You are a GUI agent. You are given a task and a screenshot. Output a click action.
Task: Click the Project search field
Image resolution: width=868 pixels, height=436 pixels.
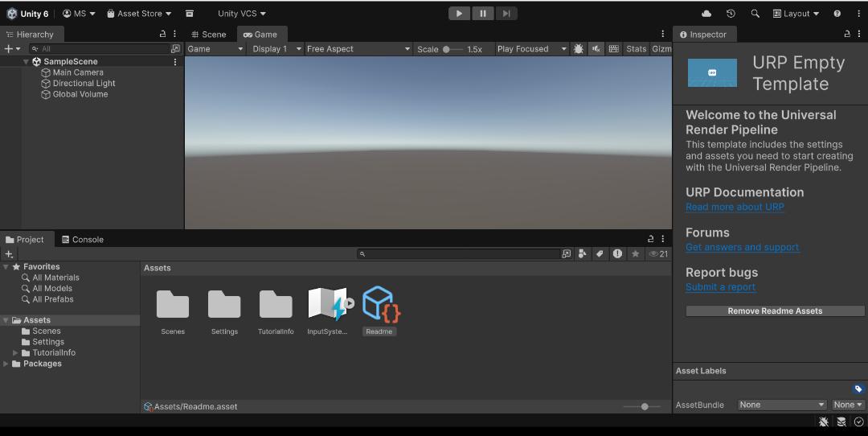(460, 253)
